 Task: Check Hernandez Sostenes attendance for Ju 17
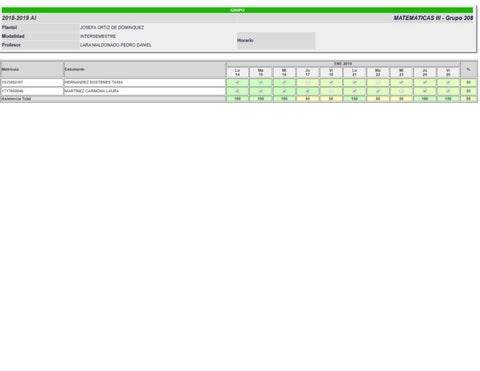pos(308,82)
